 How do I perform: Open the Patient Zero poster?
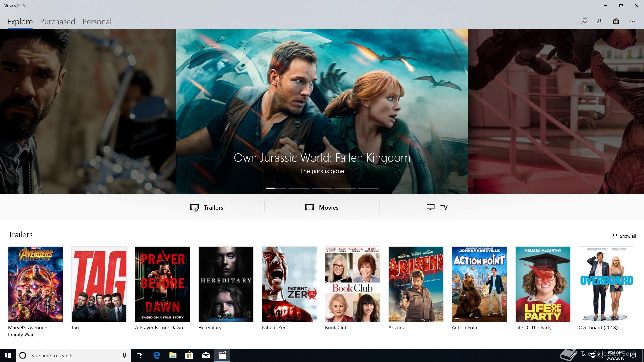point(289,284)
